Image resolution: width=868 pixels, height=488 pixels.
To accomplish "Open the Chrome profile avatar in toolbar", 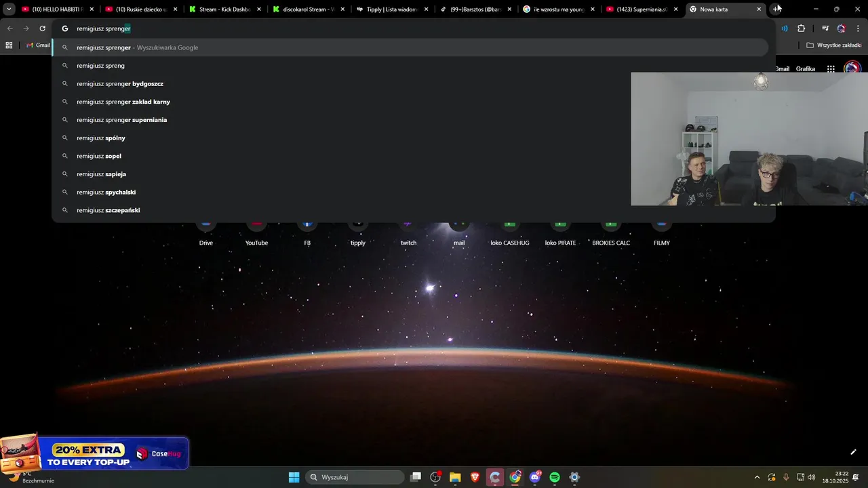I will 842,28.
